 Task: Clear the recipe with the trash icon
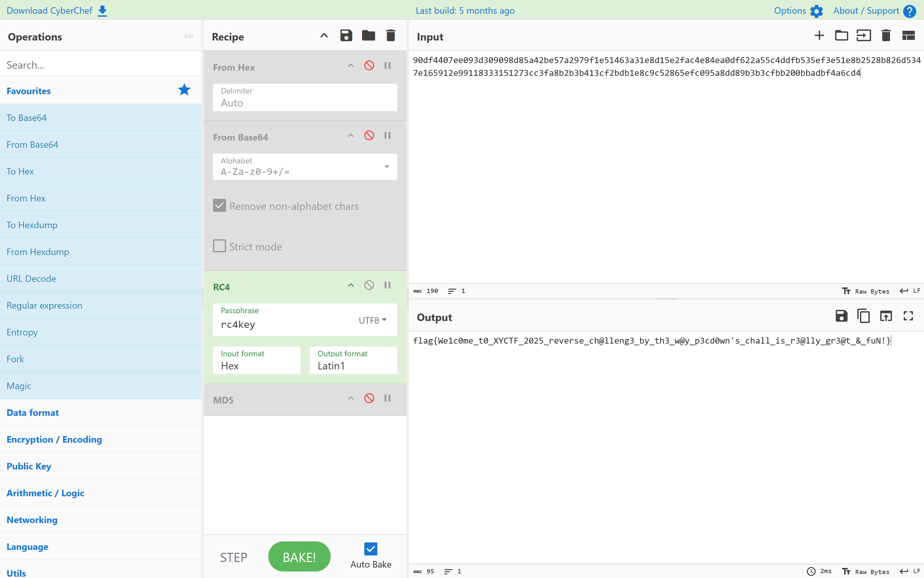click(x=390, y=36)
